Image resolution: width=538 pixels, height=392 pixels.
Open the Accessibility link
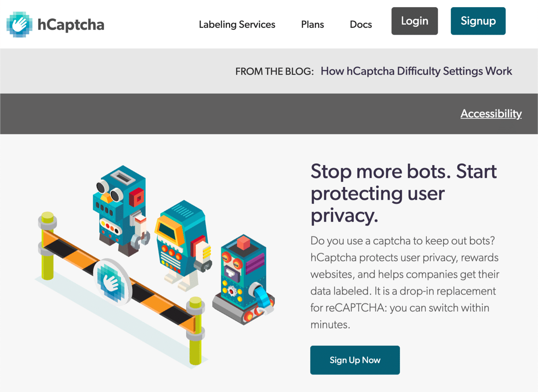tap(491, 114)
